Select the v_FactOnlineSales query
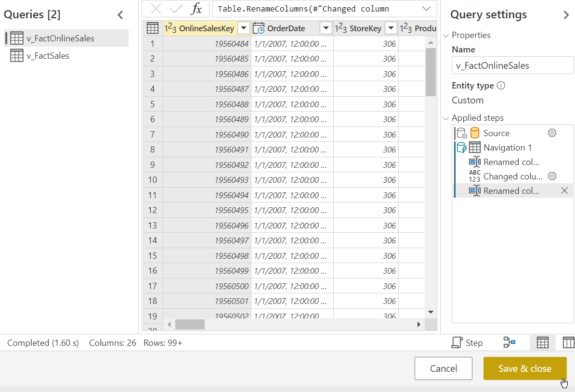 66,38
